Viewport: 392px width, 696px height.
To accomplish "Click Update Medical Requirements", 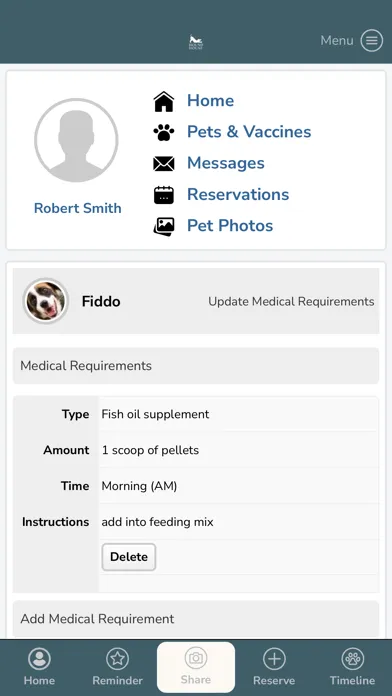I will click(x=291, y=301).
